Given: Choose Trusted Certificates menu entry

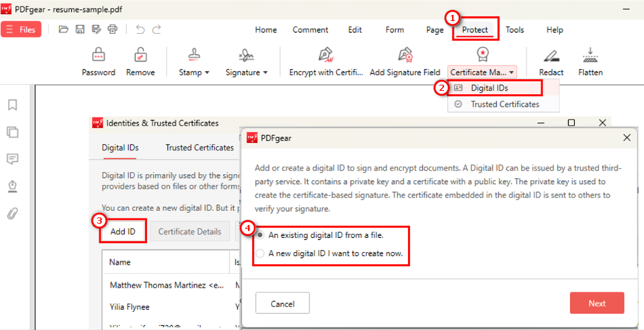Looking at the screenshot, I should 504,104.
